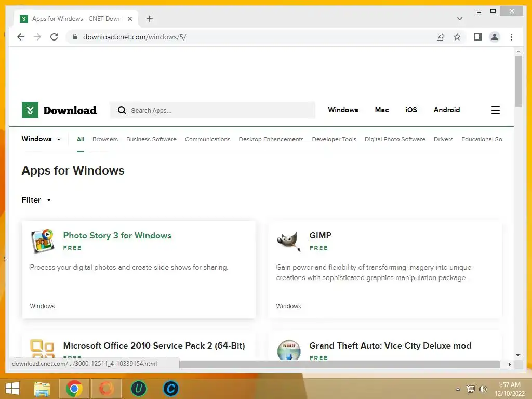Viewport: 532px width, 399px height.
Task: Open the Windows Start button
Action: [12, 389]
